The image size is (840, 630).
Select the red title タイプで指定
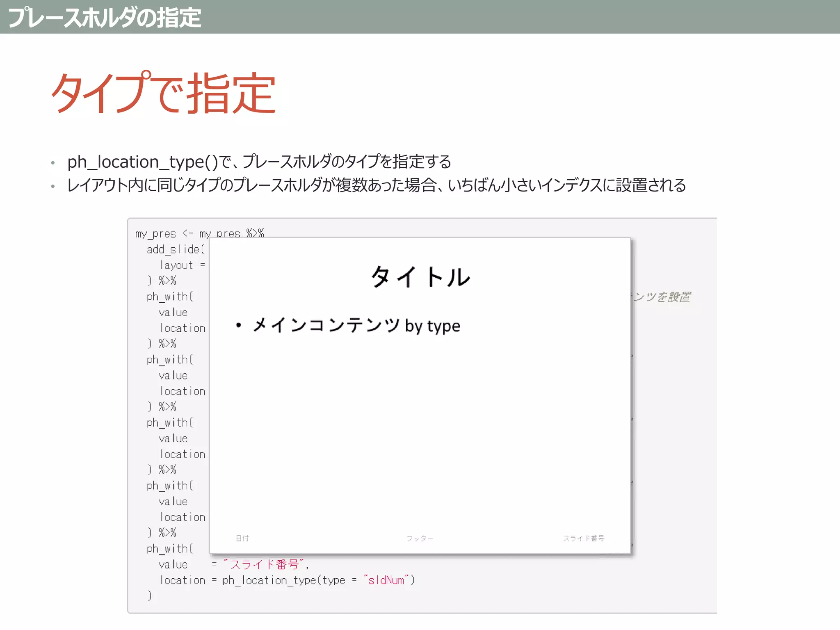163,94
